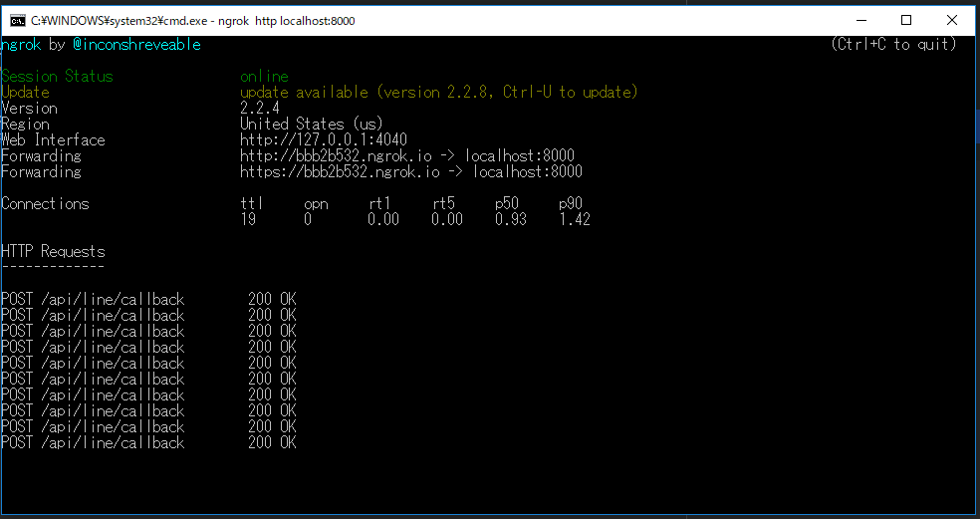Click the 'HTTP Requests' heading
The height and width of the screenshot is (519, 980).
53,251
